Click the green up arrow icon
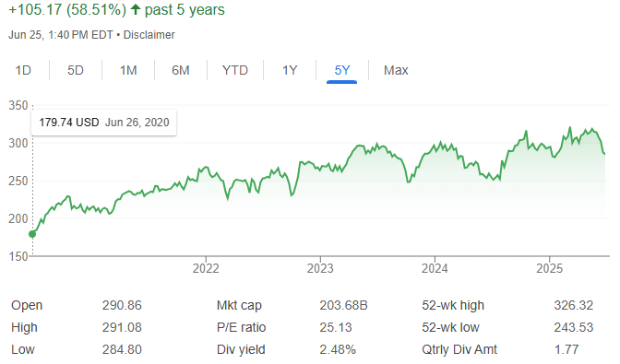 pos(136,9)
